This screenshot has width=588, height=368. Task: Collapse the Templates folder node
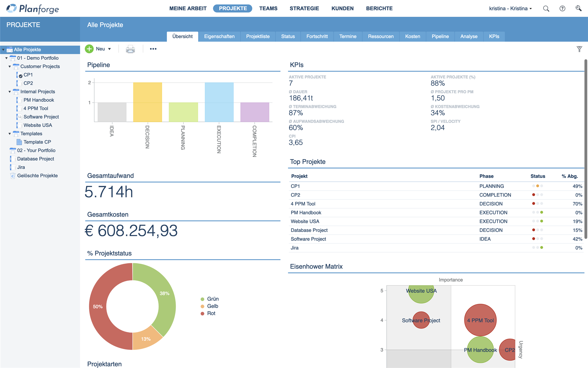10,134
